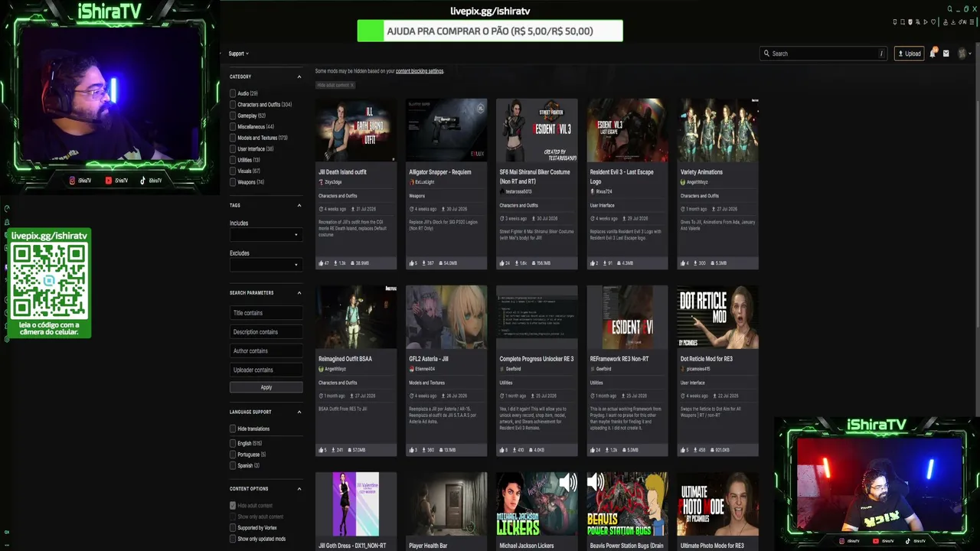Click the site Search input field
Screen dimensions: 980x551
point(824,54)
